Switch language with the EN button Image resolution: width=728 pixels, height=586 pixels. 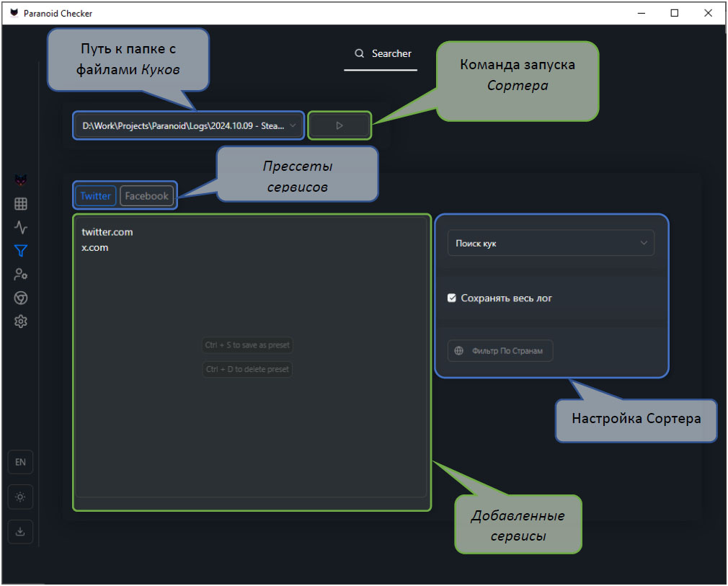tap(20, 462)
